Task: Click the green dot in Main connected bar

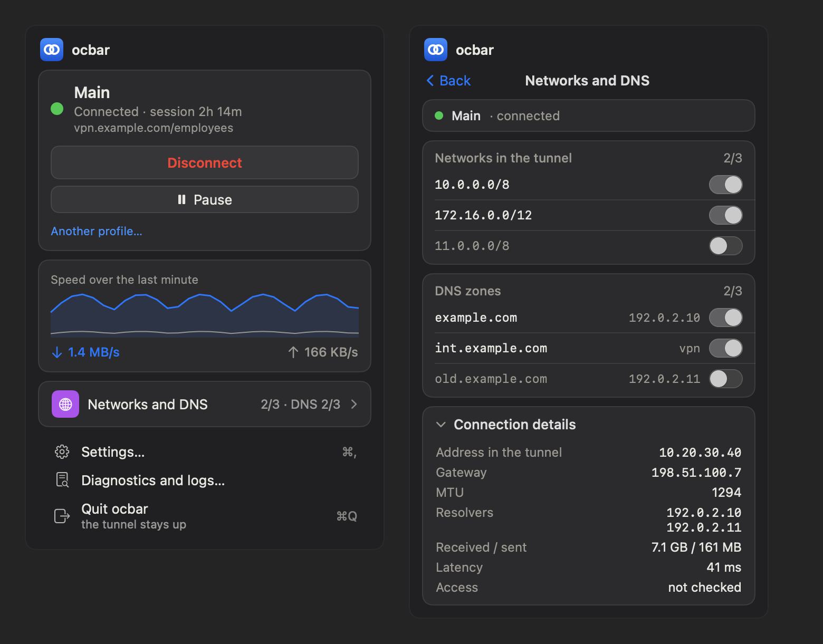Action: click(x=439, y=116)
